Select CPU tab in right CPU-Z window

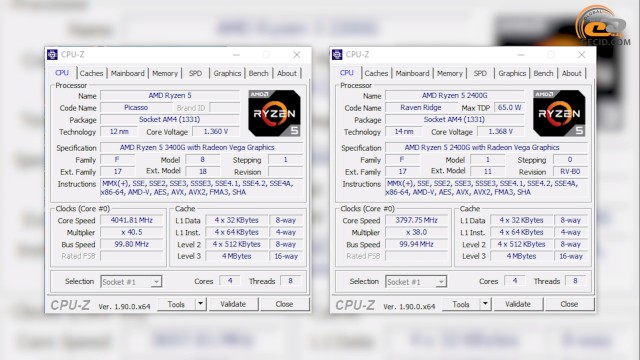point(347,73)
